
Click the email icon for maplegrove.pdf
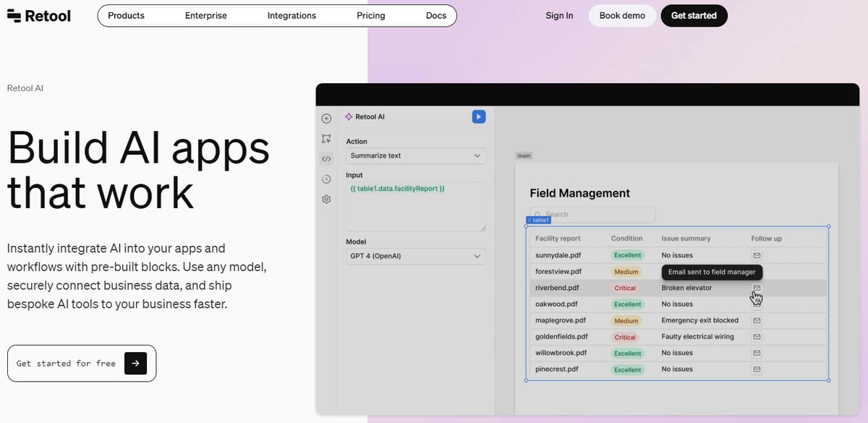757,320
